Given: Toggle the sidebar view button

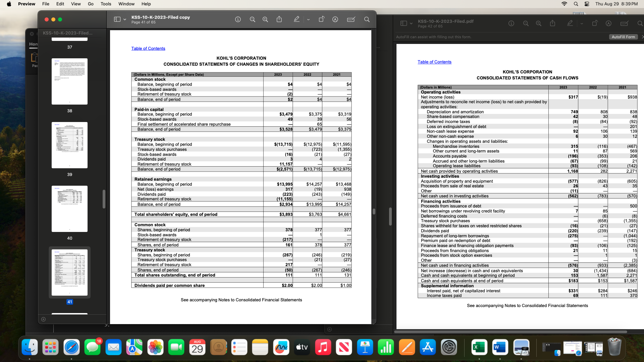Looking at the screenshot, I should pos(117,19).
